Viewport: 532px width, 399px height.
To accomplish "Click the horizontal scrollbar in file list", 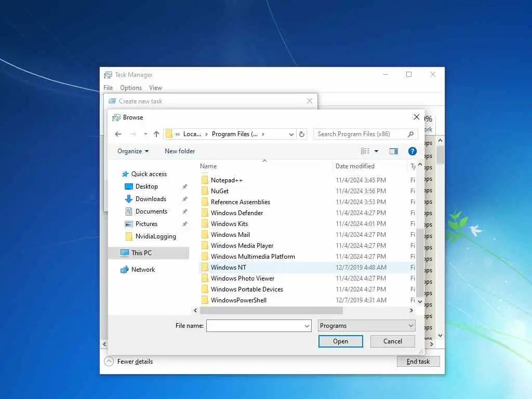I will [x=271, y=310].
